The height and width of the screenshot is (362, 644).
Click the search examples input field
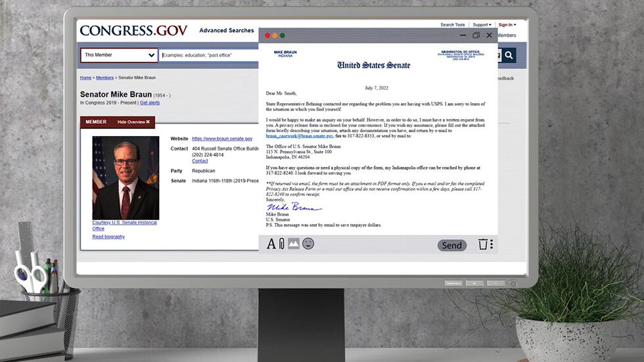(x=209, y=55)
